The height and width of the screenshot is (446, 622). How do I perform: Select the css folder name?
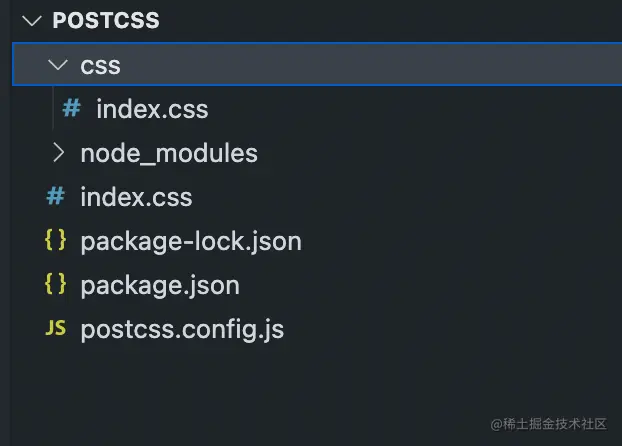click(100, 66)
